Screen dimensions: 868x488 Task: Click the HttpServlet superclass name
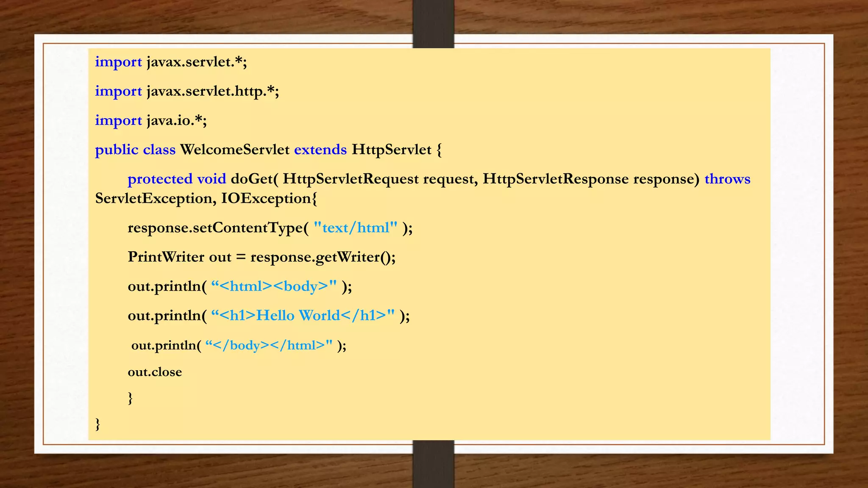392,150
